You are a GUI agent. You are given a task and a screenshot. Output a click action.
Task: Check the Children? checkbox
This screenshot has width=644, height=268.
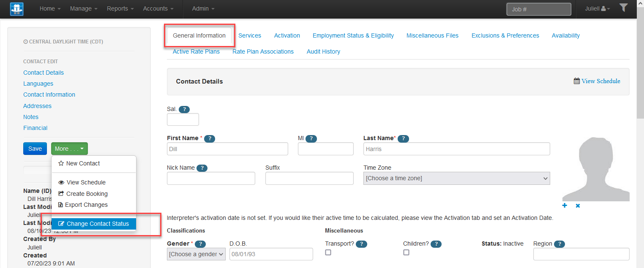pos(406,252)
